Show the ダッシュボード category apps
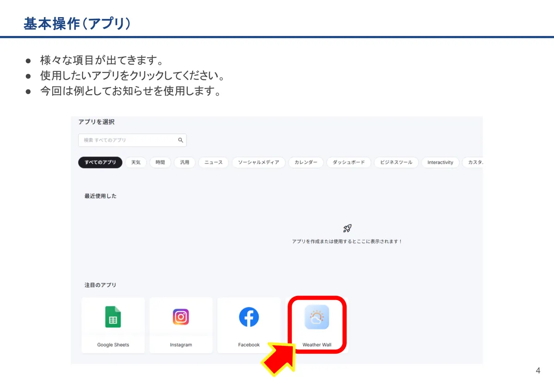Image resolution: width=554 pixels, height=392 pixels. [x=349, y=163]
